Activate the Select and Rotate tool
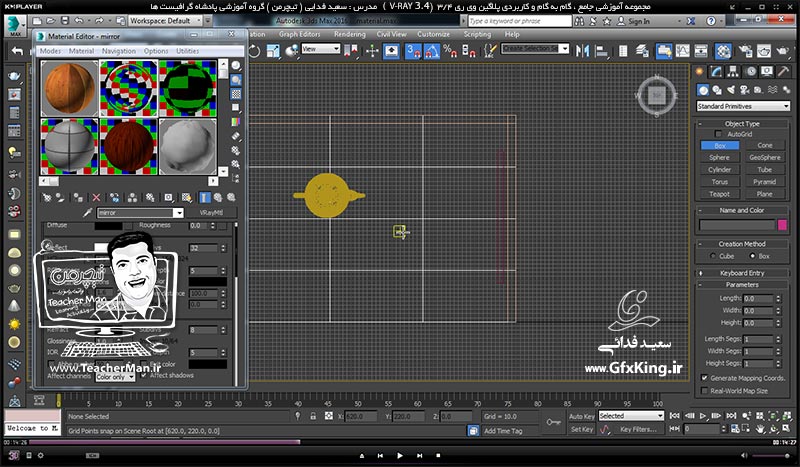800x467 pixels. (254, 51)
